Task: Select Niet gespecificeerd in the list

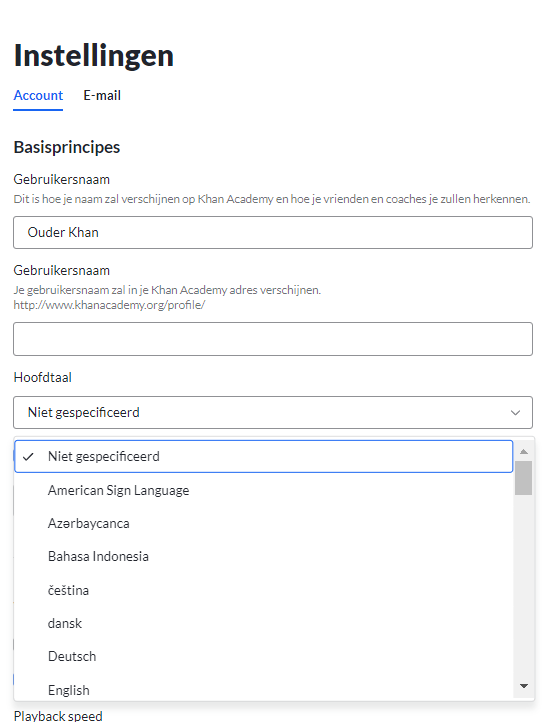Action: click(x=264, y=456)
